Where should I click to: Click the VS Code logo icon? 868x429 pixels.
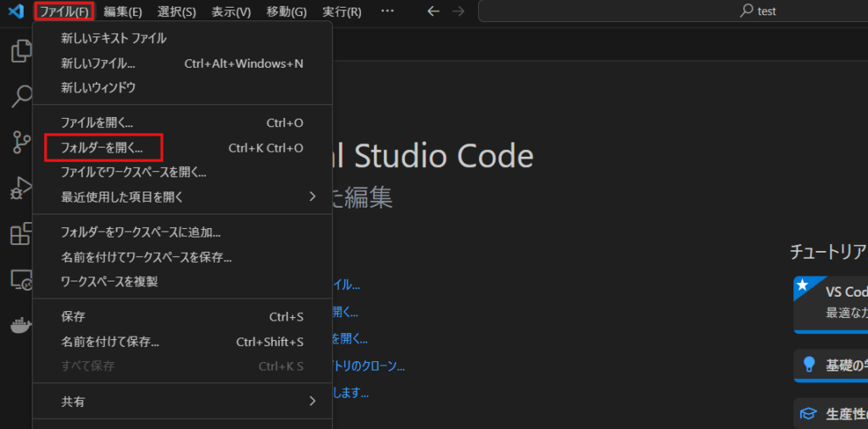pos(15,12)
